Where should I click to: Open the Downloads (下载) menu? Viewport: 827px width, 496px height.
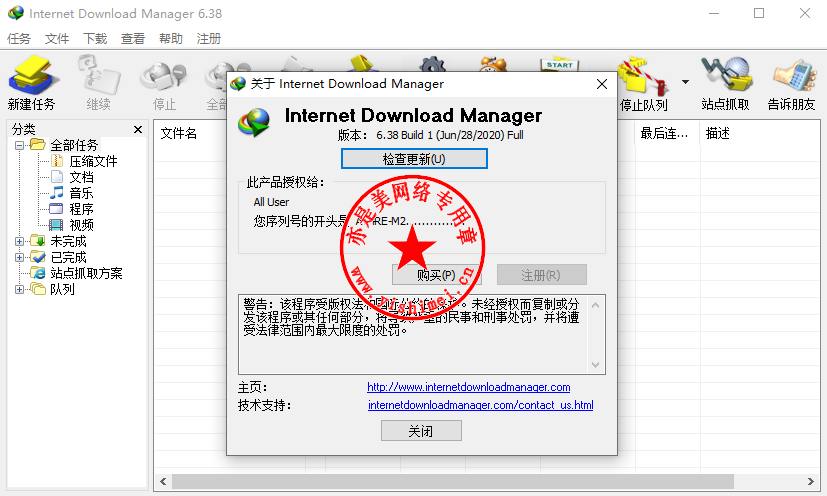[x=95, y=39]
